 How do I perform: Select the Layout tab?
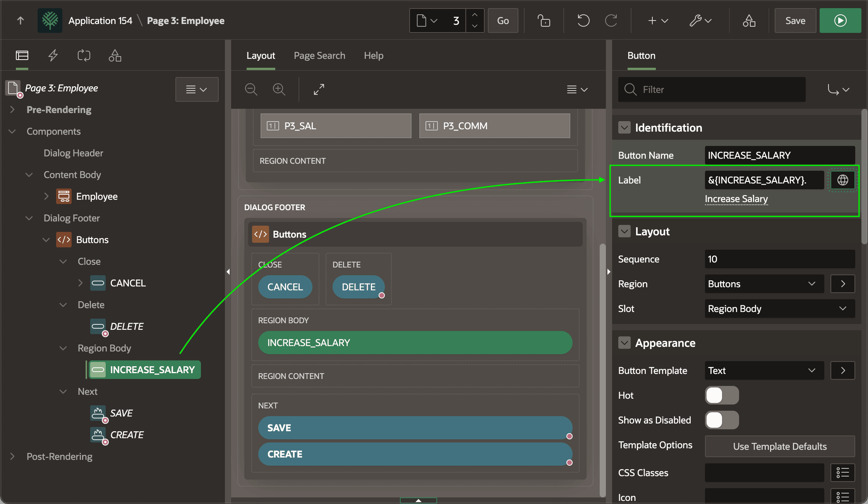point(261,56)
